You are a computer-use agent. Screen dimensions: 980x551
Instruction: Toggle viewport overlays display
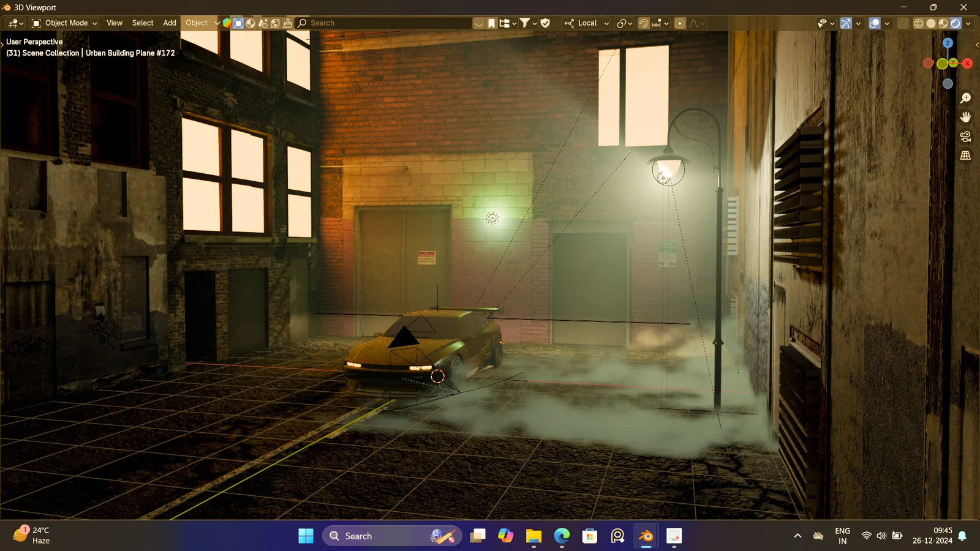[875, 23]
